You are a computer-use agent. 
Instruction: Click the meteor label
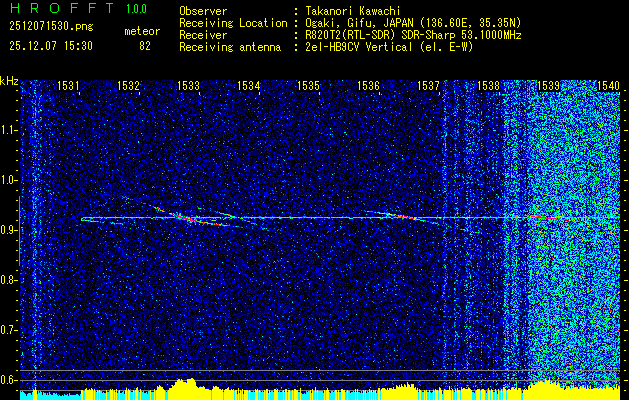pos(142,31)
